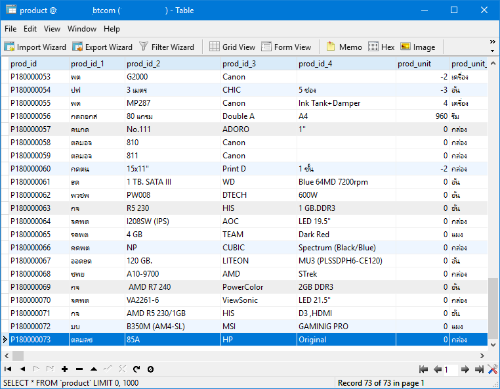
Task: Select cell Blue 64MD 7200rpm
Action: point(346,182)
